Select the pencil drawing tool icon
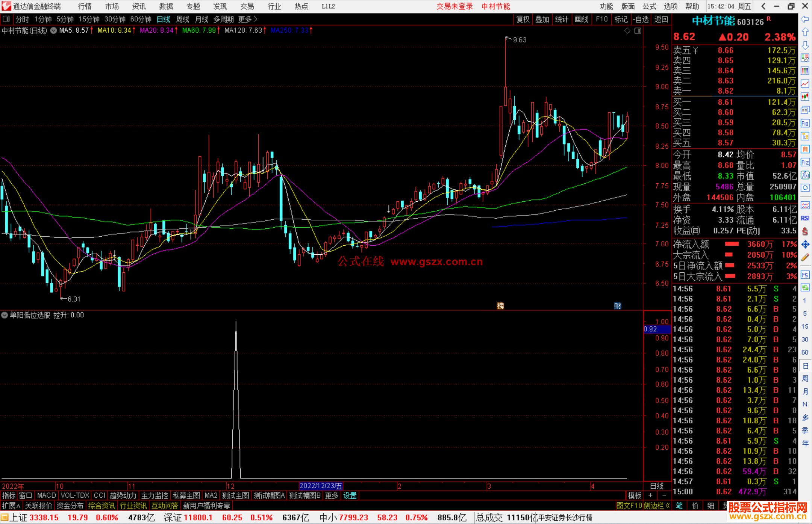 (804, 257)
